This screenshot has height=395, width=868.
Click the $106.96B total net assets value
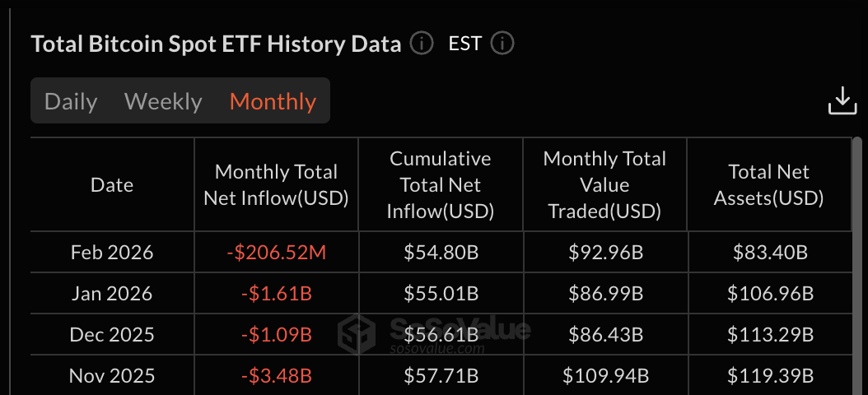click(770, 294)
